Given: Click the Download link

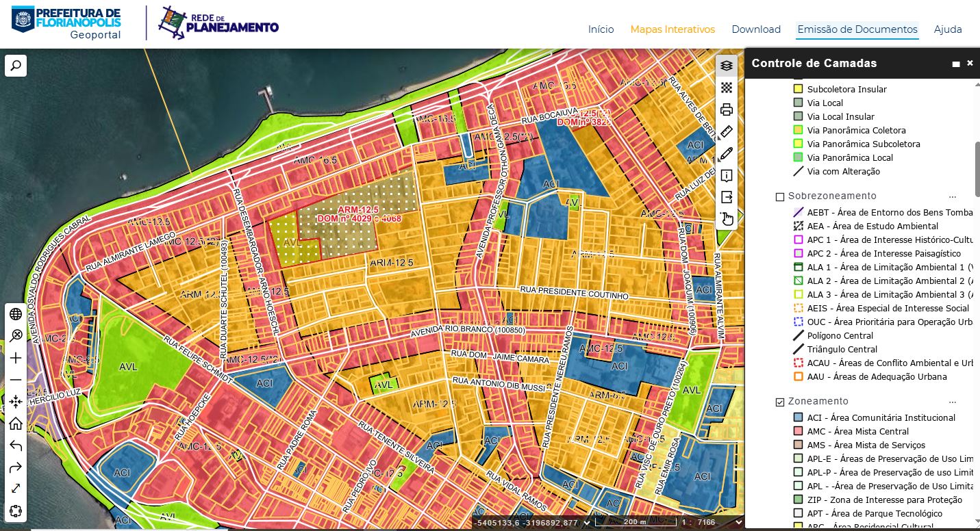Looking at the screenshot, I should pos(756,29).
